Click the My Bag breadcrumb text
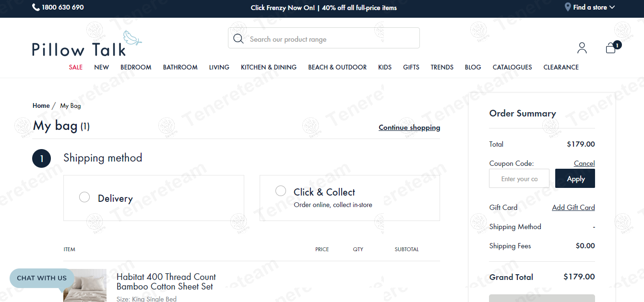 coord(71,105)
